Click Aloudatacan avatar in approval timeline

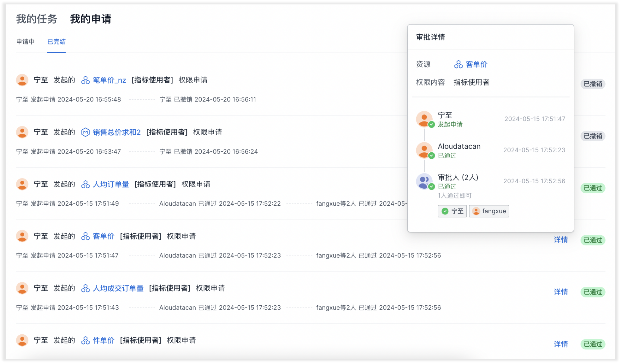424,150
